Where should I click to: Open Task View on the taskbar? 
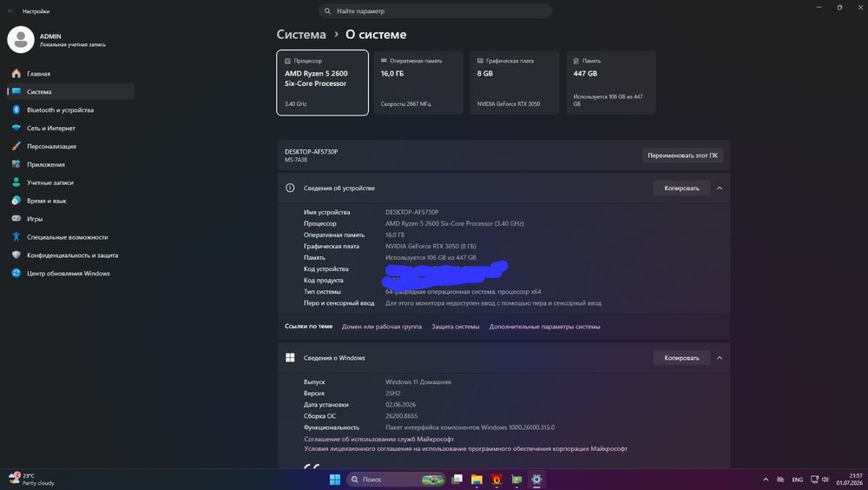point(457,480)
